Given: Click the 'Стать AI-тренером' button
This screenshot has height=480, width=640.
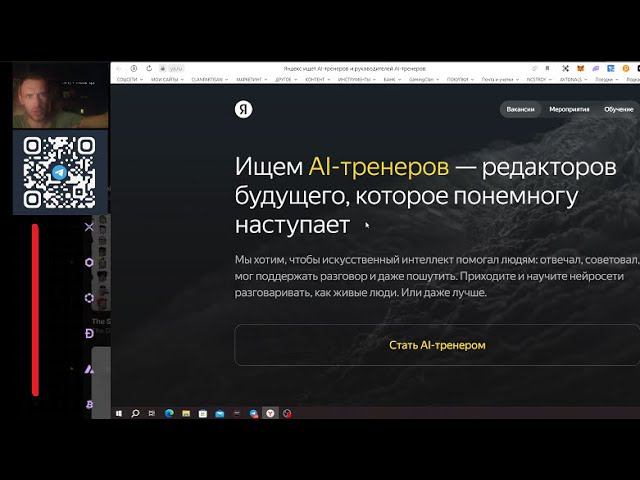Looking at the screenshot, I should click(437, 345).
